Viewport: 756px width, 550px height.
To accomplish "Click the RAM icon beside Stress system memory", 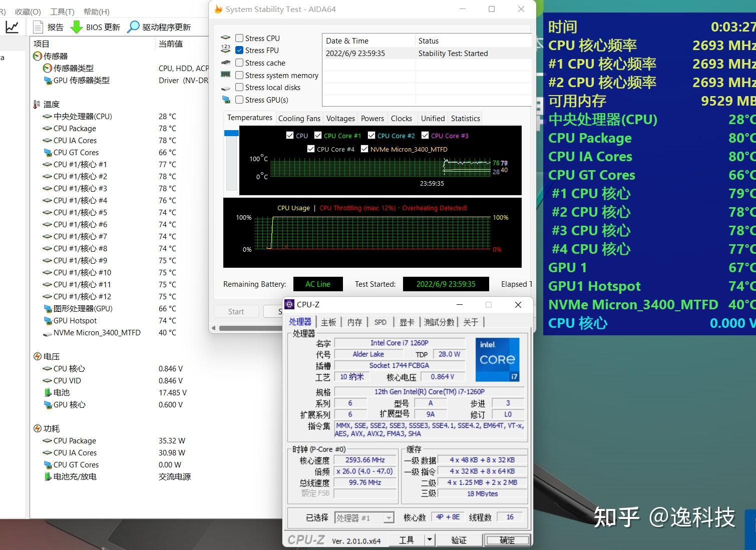I will click(x=226, y=75).
